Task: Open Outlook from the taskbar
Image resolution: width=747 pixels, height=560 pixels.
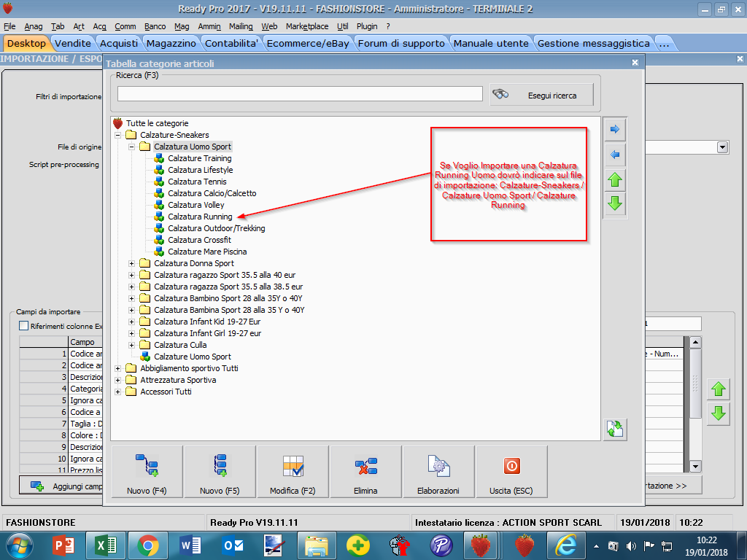Action: 233,545
